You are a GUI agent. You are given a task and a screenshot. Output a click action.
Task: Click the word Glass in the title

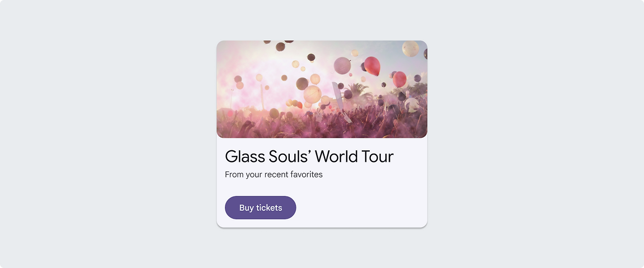click(x=245, y=156)
